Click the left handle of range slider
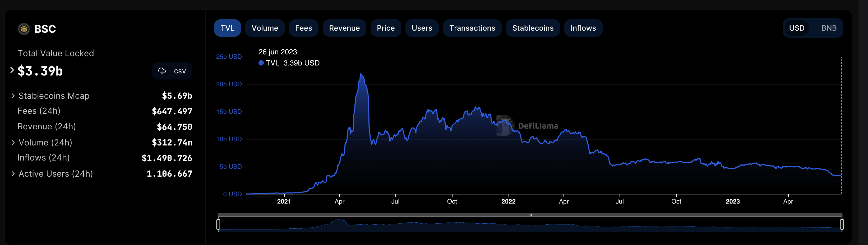The image size is (868, 245). pyautogui.click(x=218, y=224)
